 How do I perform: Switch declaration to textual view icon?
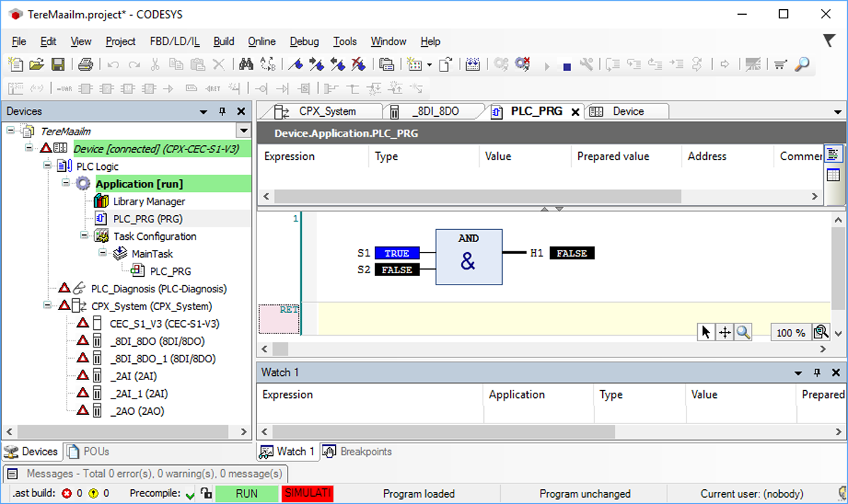click(x=833, y=154)
